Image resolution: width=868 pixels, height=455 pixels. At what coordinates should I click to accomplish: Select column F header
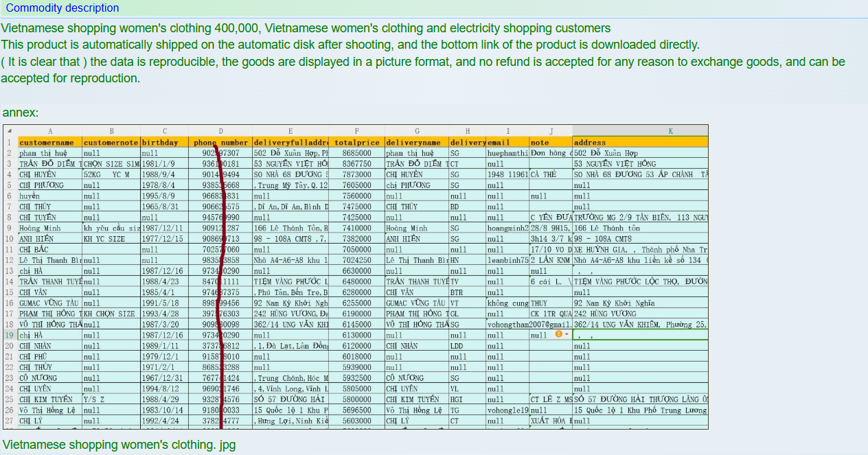click(x=356, y=131)
